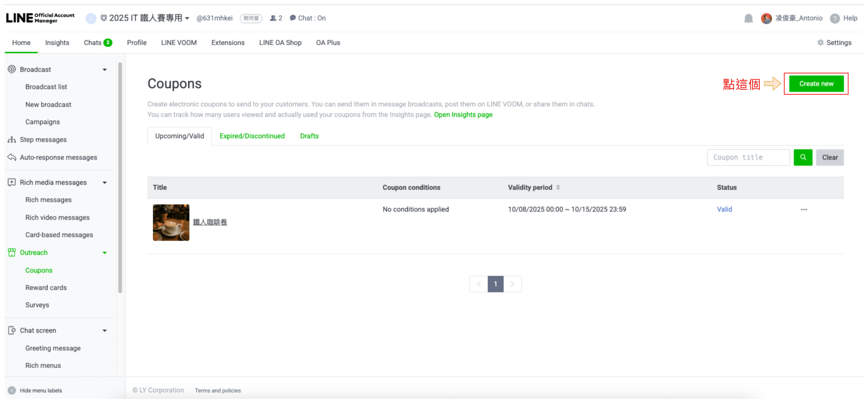Image resolution: width=868 pixels, height=403 pixels.
Task: Open the account switcher dropdown arrow
Action: tap(187, 18)
